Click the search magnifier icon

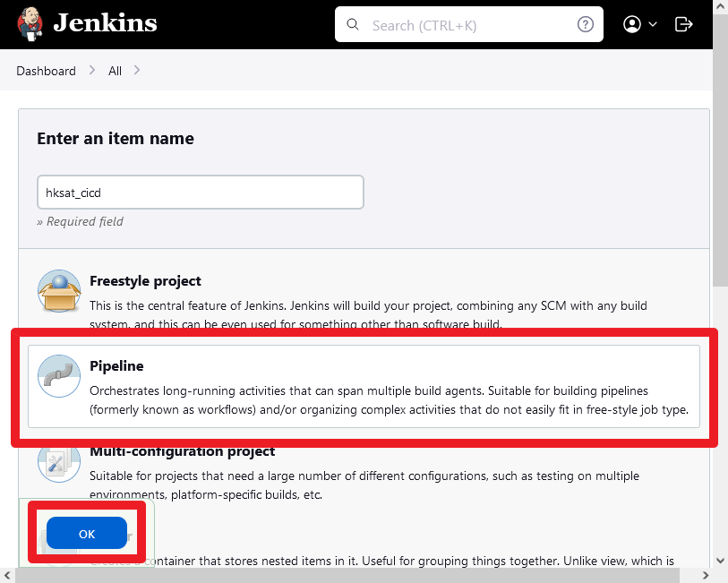(353, 24)
